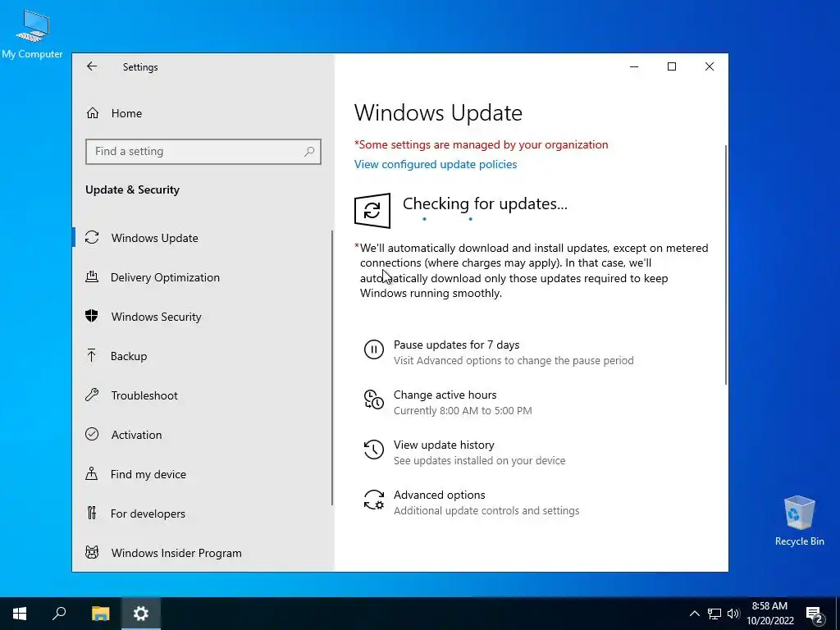The width and height of the screenshot is (840, 630).
Task: Click Change active hours
Action: (x=445, y=395)
